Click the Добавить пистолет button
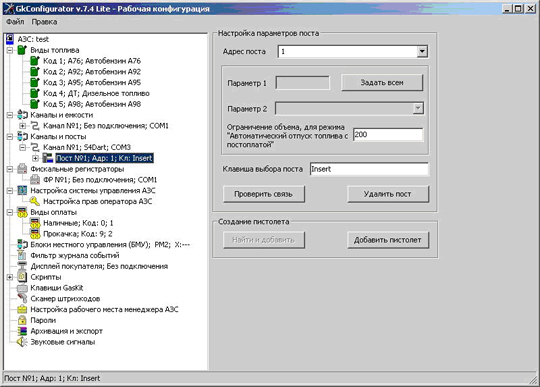The height and width of the screenshot is (387, 540). click(x=388, y=240)
